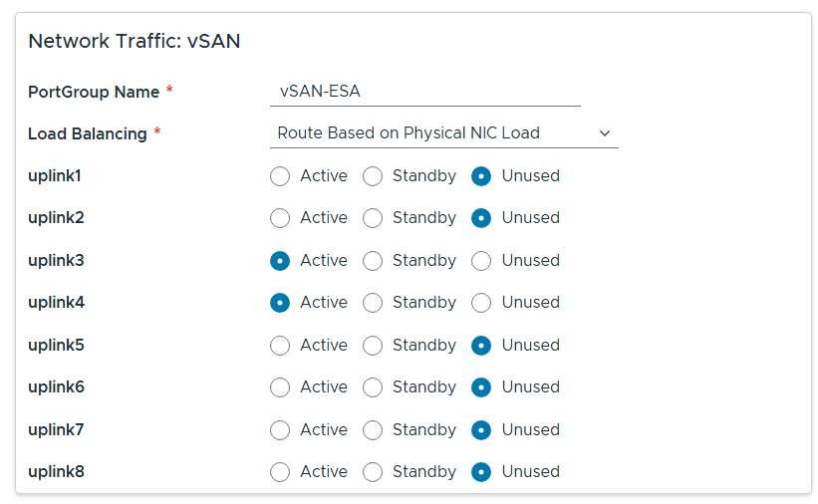Click the PortGroup Name input field
This screenshot has height=504, width=818.
click(424, 92)
